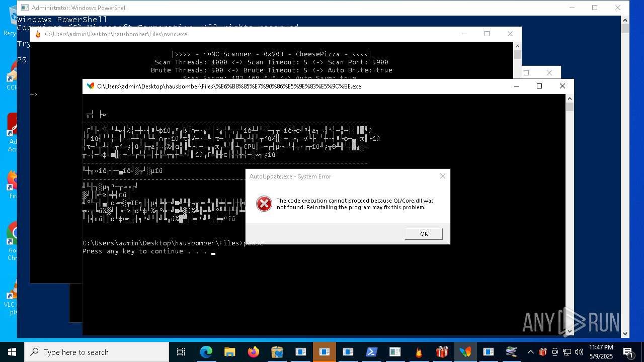Close the Administrator PowerShell window
The height and width of the screenshot is (362, 644).
click(618, 8)
